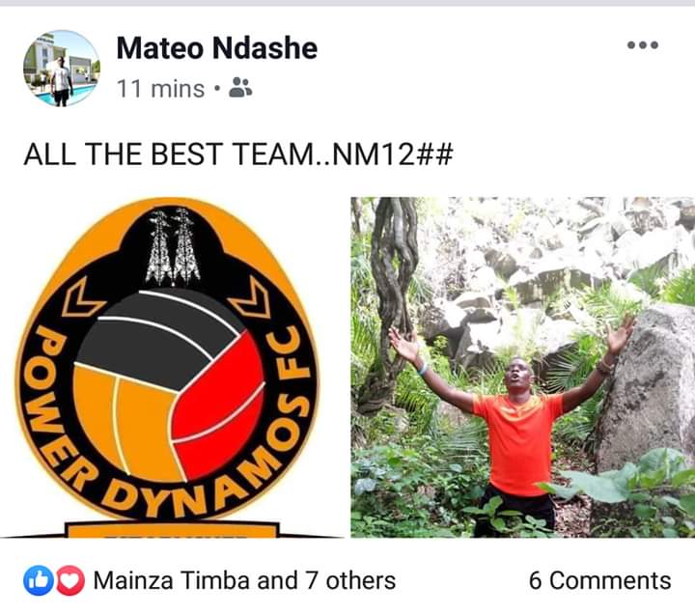Click the friends audience icon
The height and width of the screenshot is (616, 695).
(x=240, y=88)
